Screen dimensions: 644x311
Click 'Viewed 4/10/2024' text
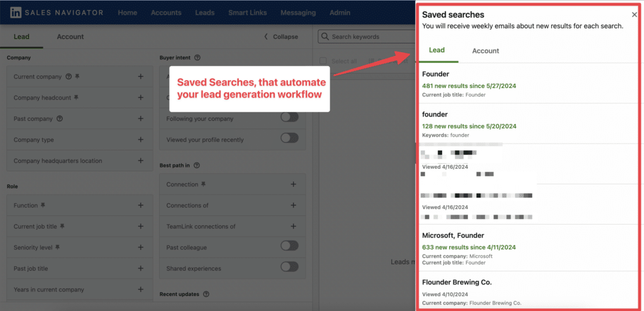click(x=445, y=295)
